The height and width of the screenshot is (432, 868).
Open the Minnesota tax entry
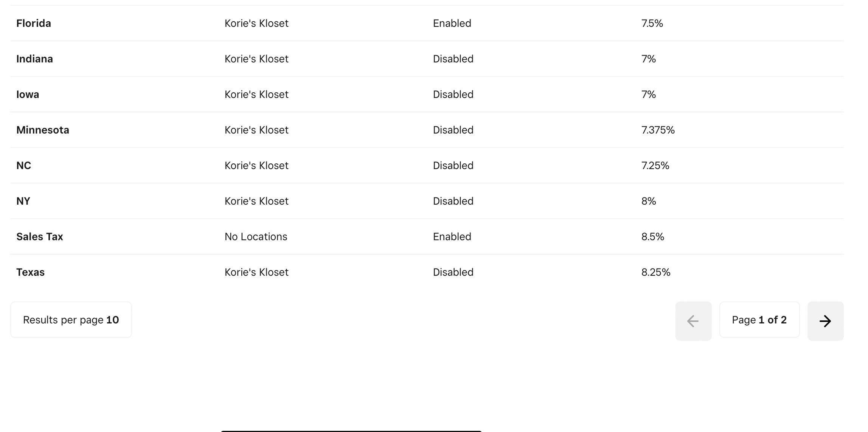click(x=427, y=130)
